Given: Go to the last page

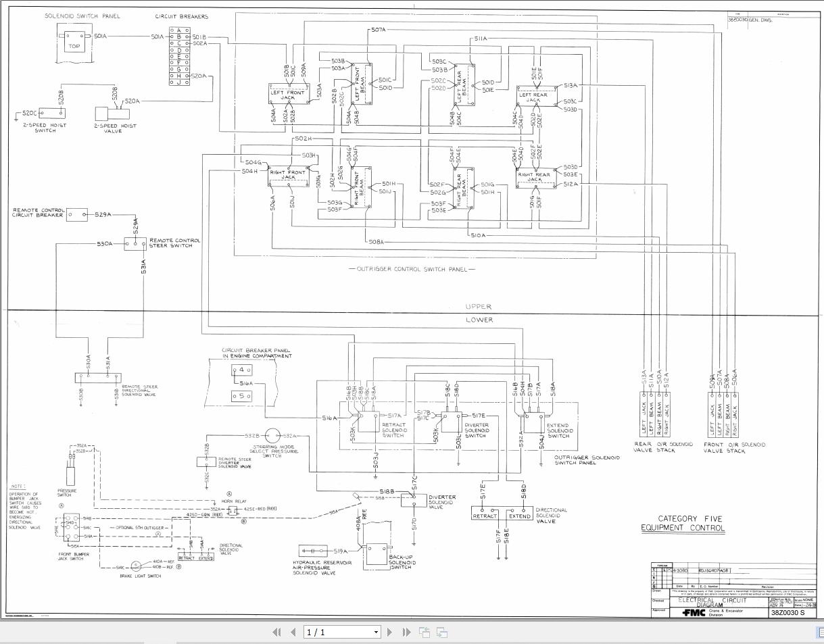Looking at the screenshot, I should point(406,633).
